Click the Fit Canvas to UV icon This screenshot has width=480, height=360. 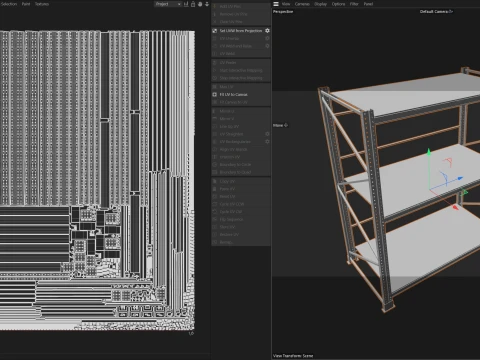point(215,102)
